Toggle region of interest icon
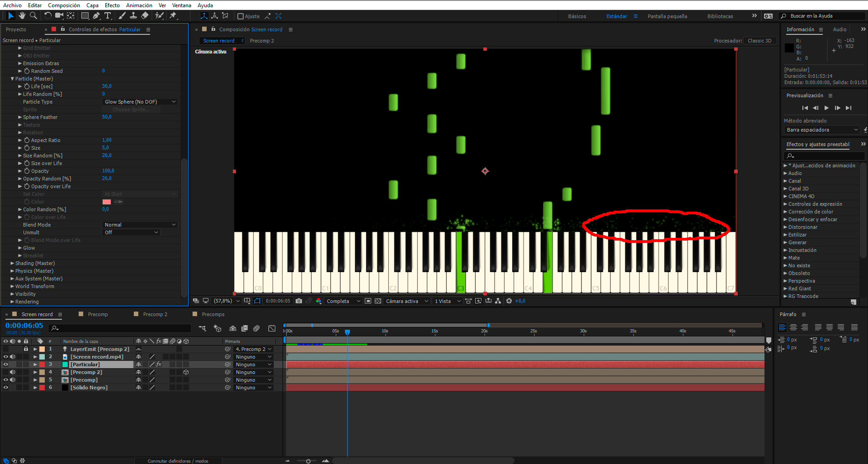Screen dimensions: 868x464 [x=368, y=301]
